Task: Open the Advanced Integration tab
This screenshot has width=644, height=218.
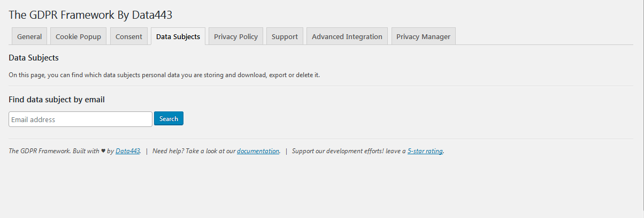Action: coord(347,36)
